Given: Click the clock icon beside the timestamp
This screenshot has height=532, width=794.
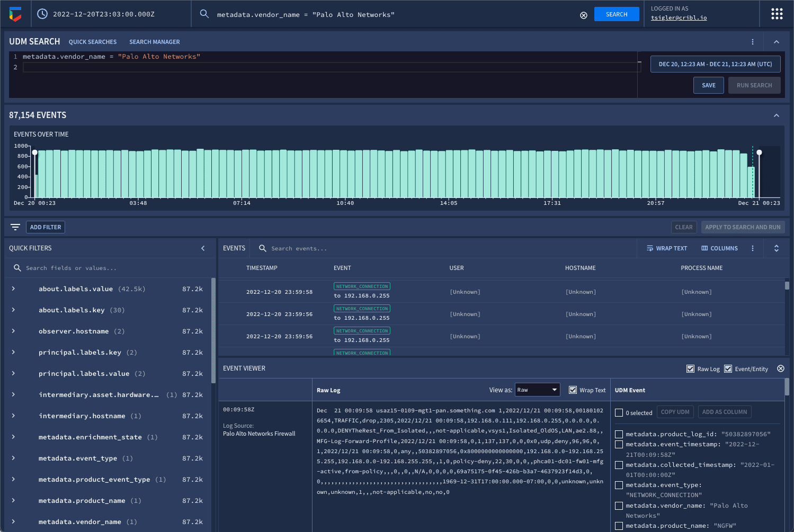Looking at the screenshot, I should click(x=42, y=14).
